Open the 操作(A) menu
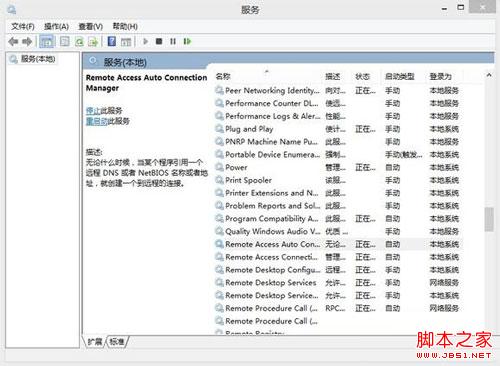500x366 pixels. 56,26
